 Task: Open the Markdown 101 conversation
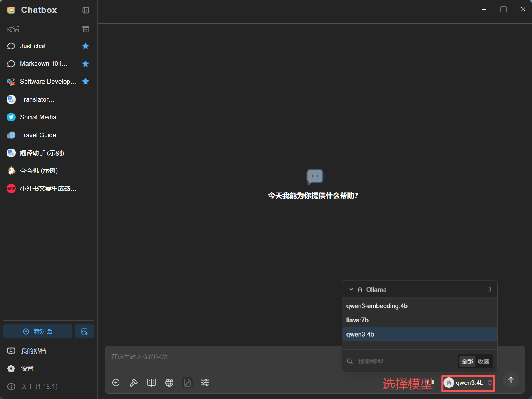point(48,64)
